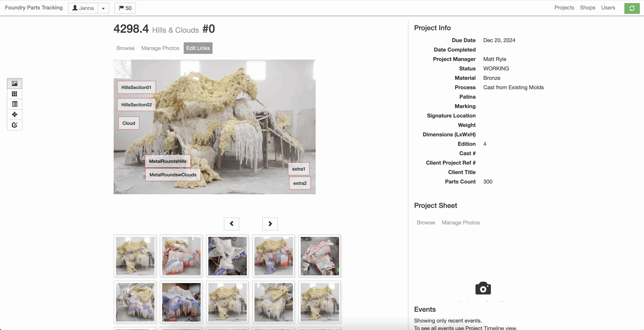This screenshot has height=330, width=644.
Task: Open Manage Photos under Project Sheet
Action: click(x=461, y=223)
